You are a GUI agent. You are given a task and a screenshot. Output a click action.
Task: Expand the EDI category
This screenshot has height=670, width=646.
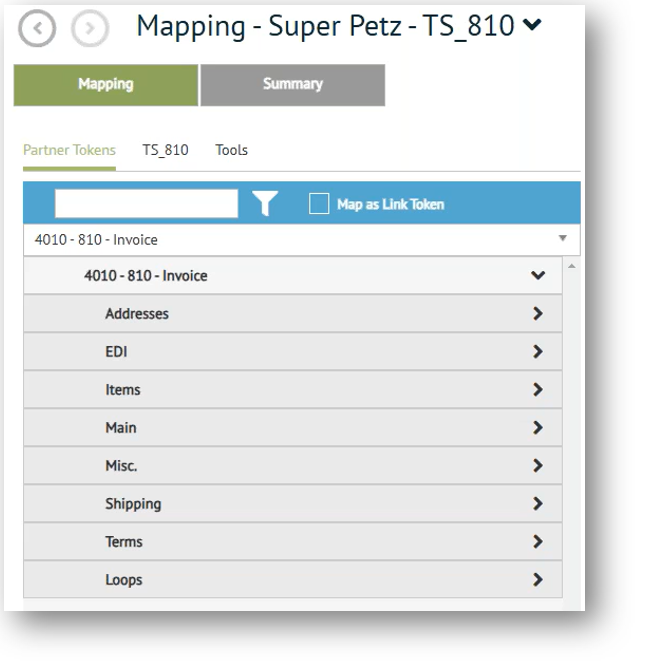click(538, 352)
